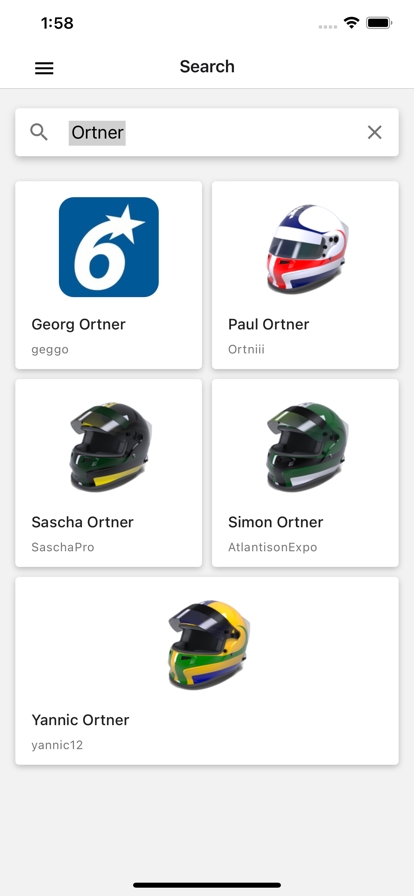Image resolution: width=414 pixels, height=896 pixels.
Task: Click the 'yannic12' username text
Action: 57,745
